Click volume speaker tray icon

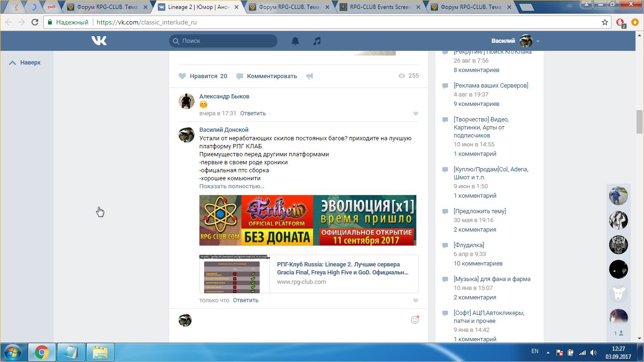point(594,352)
